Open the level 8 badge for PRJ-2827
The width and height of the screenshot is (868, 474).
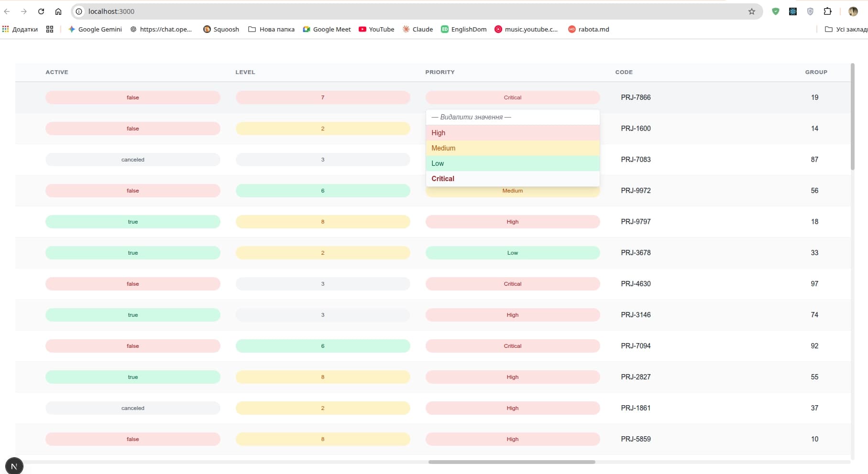click(x=323, y=377)
